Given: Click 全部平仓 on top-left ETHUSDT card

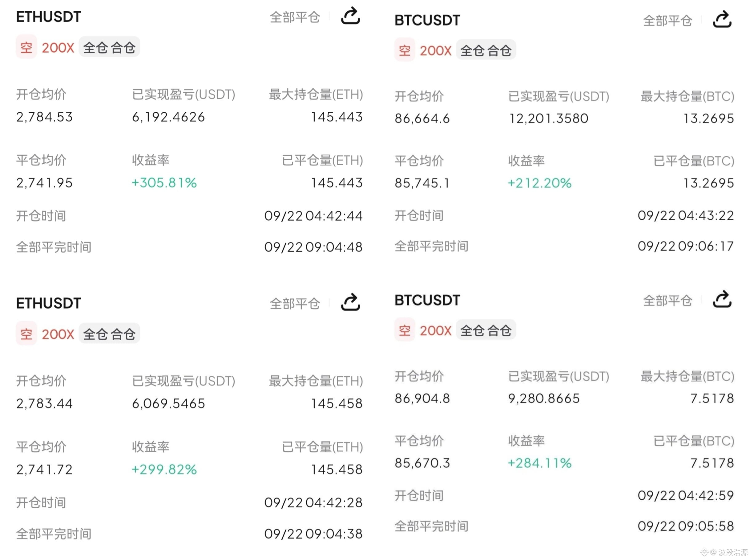Looking at the screenshot, I should pyautogui.click(x=295, y=17).
